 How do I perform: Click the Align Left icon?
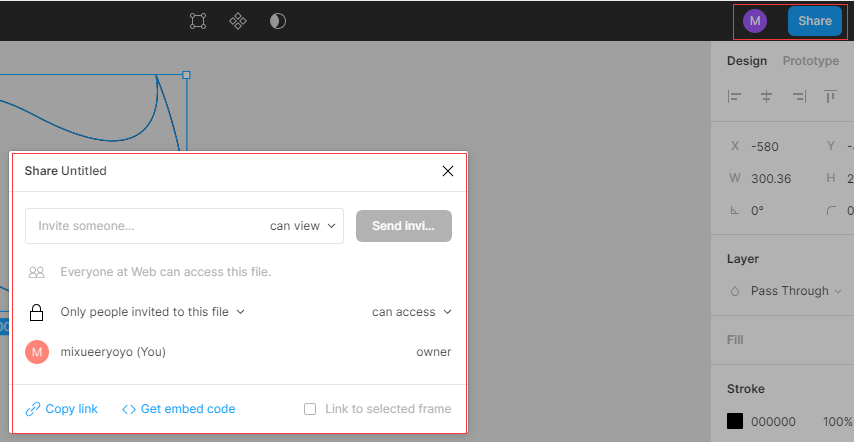point(735,97)
